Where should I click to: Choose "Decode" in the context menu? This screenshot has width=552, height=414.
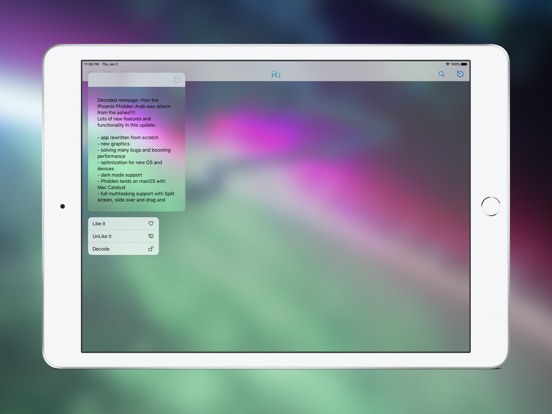123,249
